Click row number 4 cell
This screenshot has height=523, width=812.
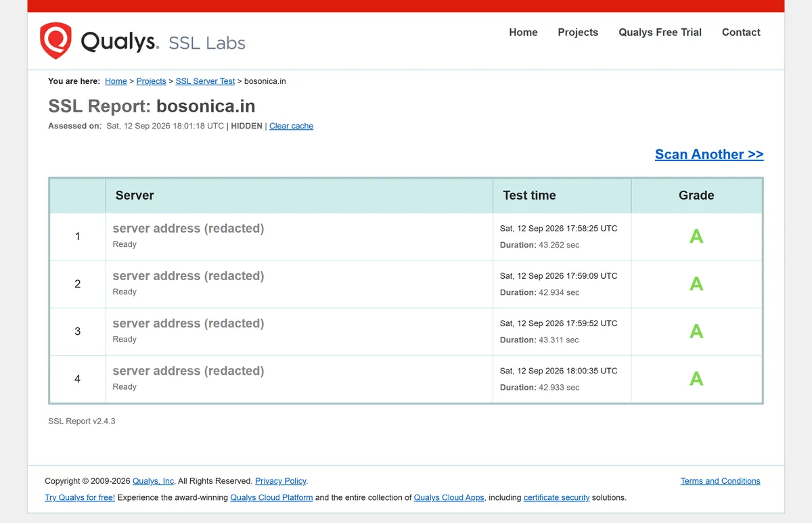tap(77, 379)
